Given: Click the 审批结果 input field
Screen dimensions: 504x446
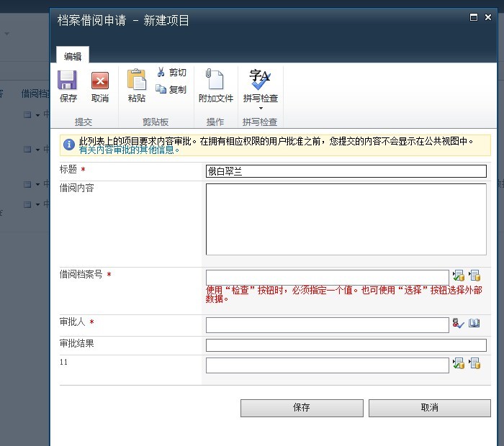Looking at the screenshot, I should (x=346, y=345).
